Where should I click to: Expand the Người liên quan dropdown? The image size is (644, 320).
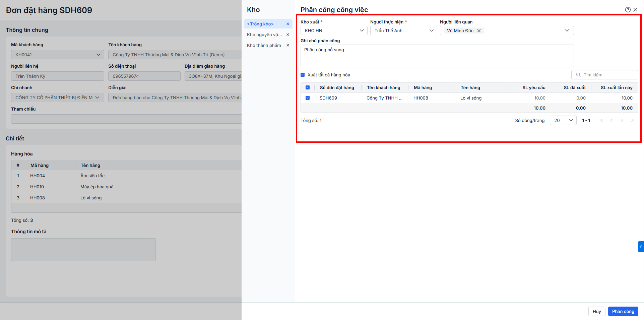[x=567, y=30]
